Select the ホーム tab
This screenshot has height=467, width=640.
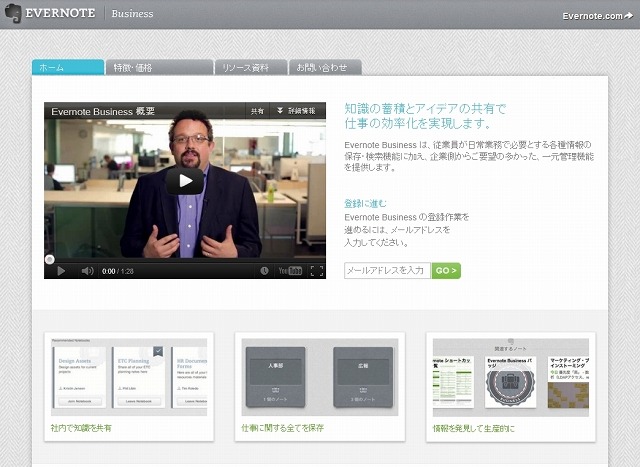pyautogui.click(x=68, y=67)
